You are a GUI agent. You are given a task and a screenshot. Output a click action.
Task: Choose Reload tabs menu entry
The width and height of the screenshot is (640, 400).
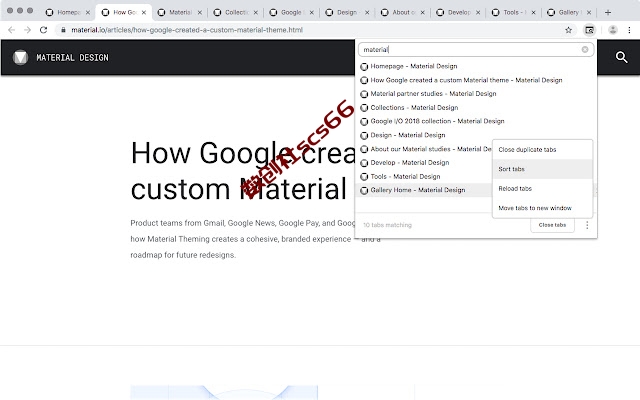tap(542, 189)
